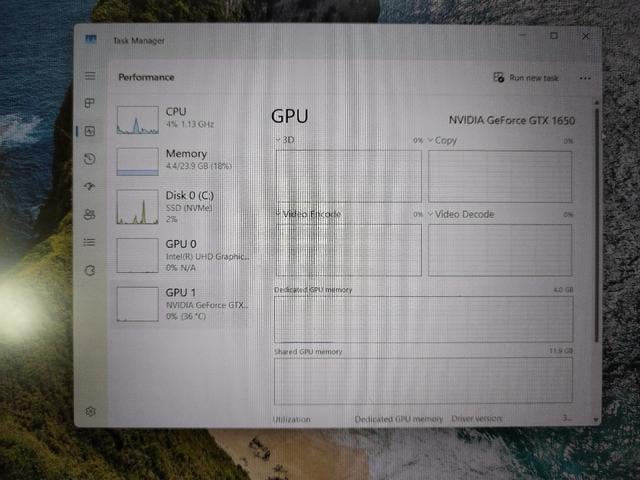The image size is (640, 480).
Task: Click the Video Decode usage graph
Action: [500, 250]
